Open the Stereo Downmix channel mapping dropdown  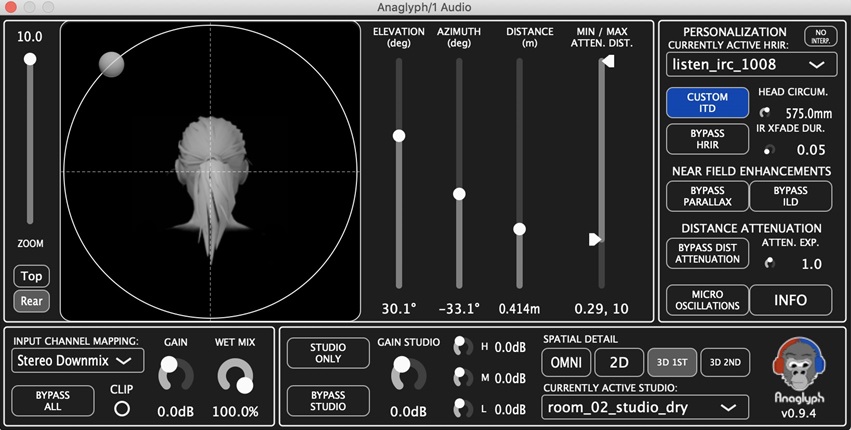pos(78,361)
